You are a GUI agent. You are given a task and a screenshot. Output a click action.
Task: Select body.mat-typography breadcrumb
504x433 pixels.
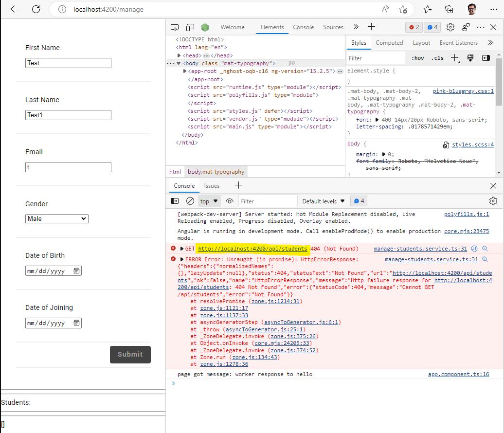(216, 172)
